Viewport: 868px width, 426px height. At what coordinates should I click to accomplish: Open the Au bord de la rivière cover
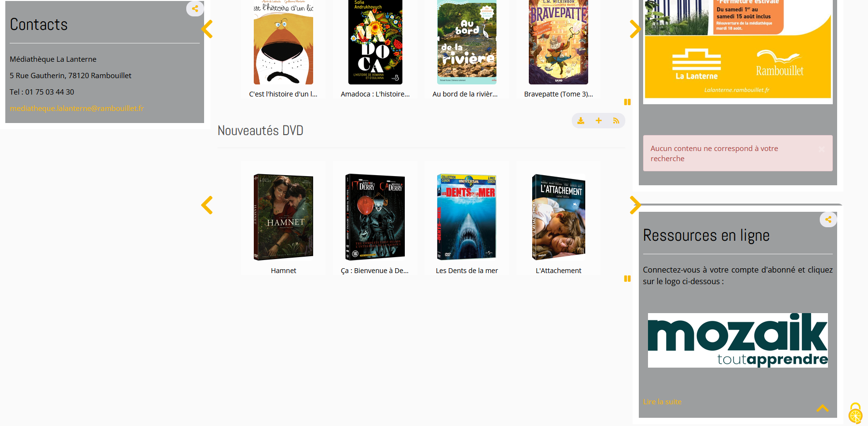click(467, 42)
